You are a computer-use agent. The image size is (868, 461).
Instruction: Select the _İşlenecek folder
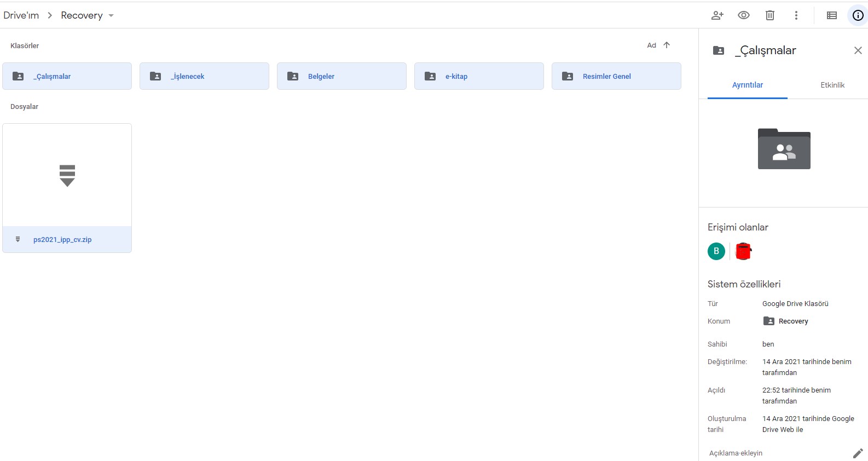204,76
